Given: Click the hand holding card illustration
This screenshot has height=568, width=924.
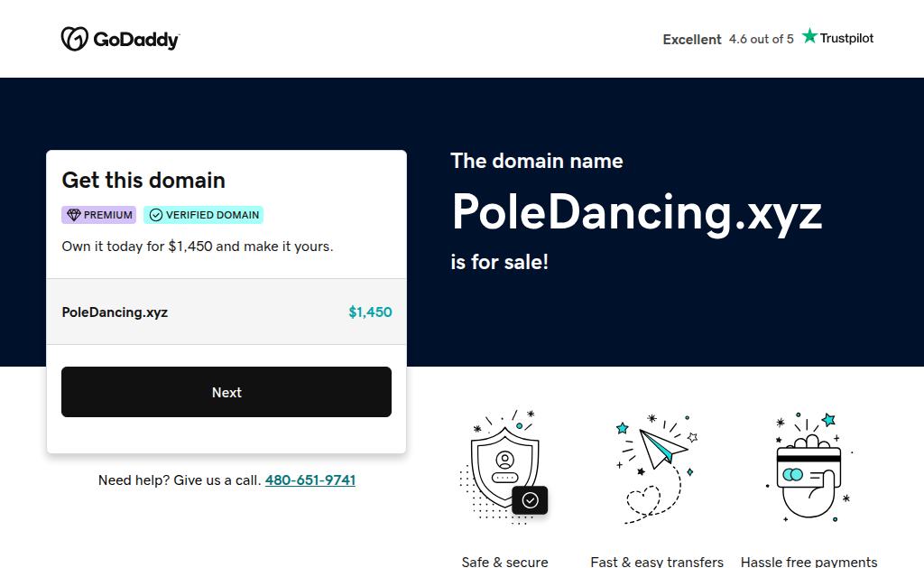Looking at the screenshot, I should coord(808,470).
